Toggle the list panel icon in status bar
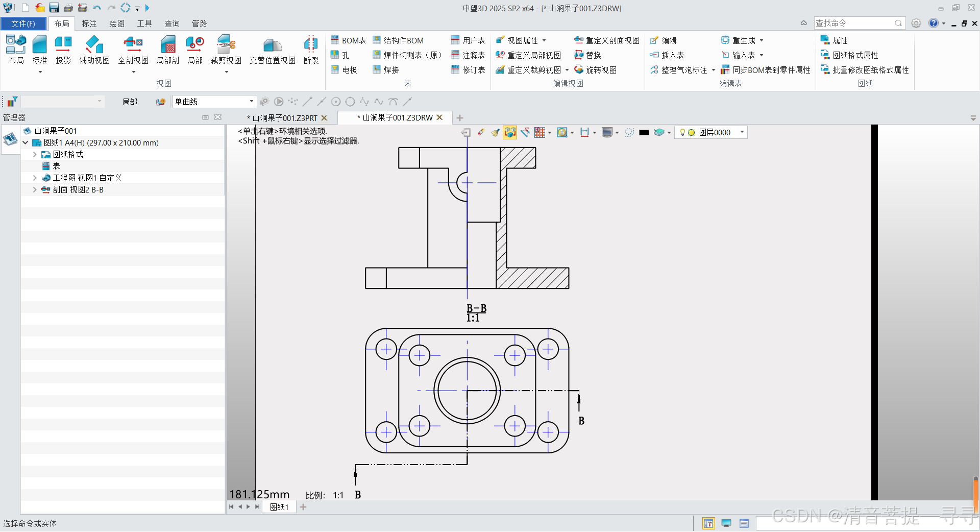 coord(744,523)
